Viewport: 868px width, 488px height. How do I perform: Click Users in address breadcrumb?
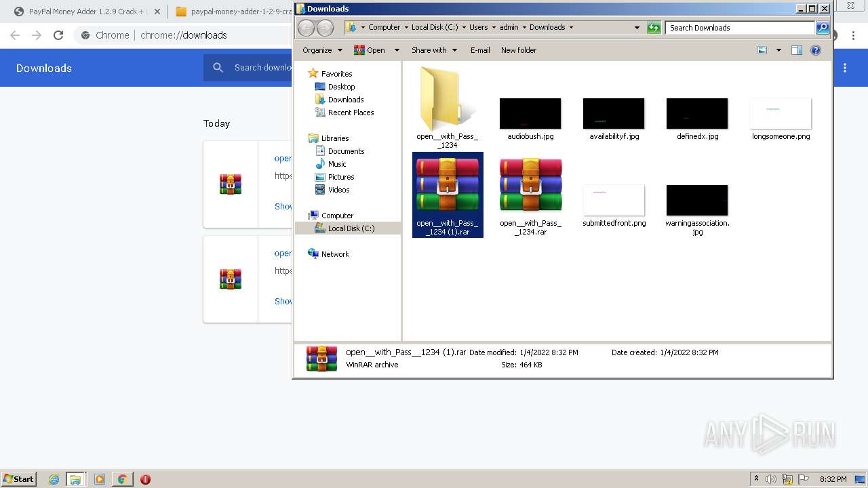tap(478, 28)
